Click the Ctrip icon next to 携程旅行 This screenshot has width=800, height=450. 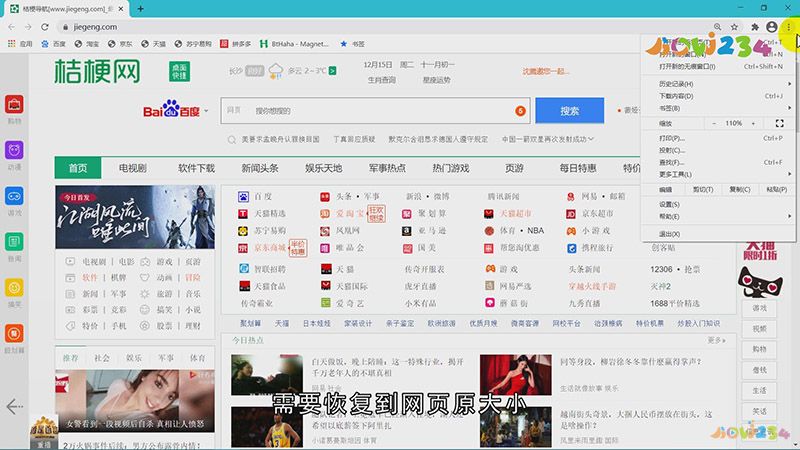571,248
